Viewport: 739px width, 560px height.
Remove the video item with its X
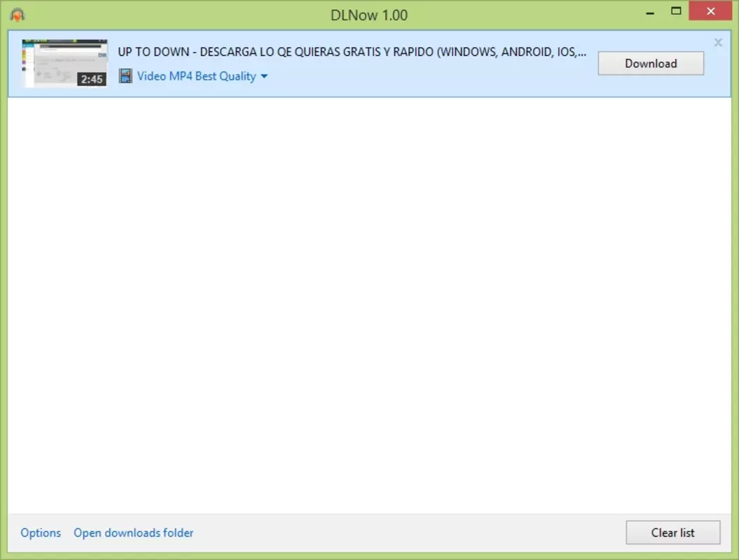pos(718,43)
